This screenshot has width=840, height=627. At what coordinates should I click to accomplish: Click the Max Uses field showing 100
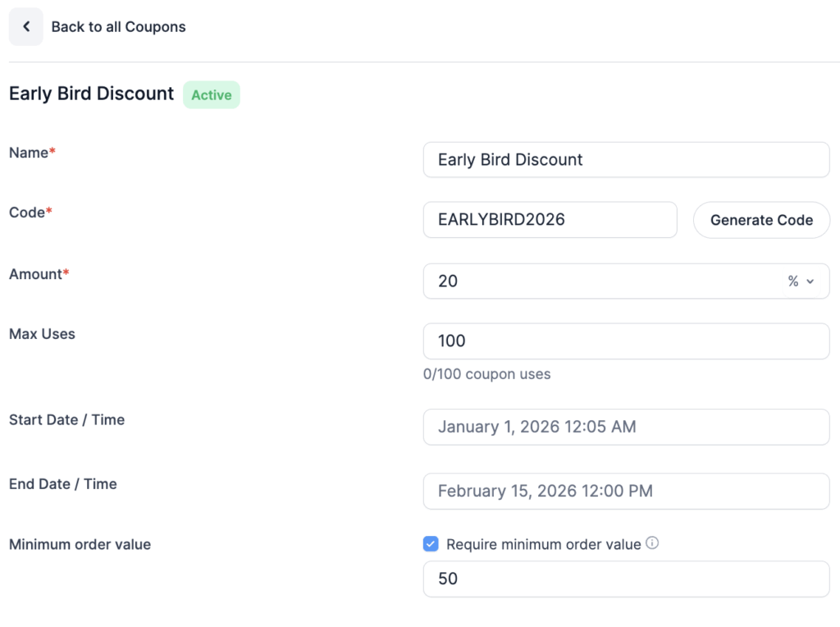pyautogui.click(x=626, y=341)
